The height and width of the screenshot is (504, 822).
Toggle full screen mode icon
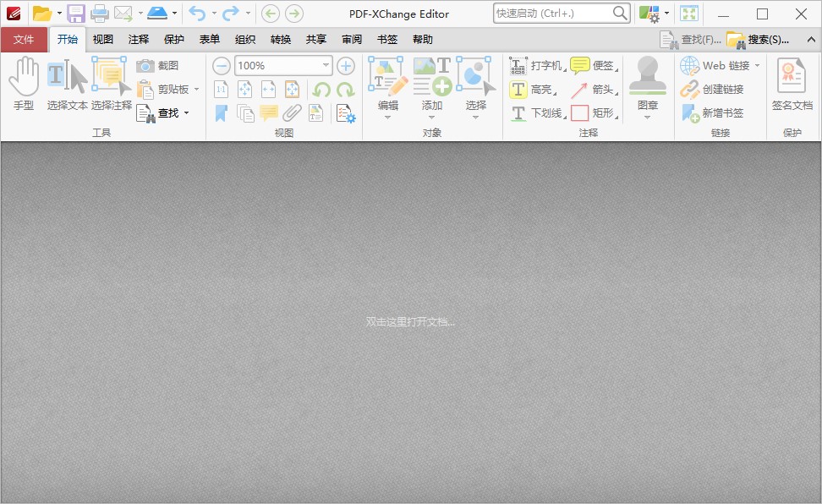689,14
